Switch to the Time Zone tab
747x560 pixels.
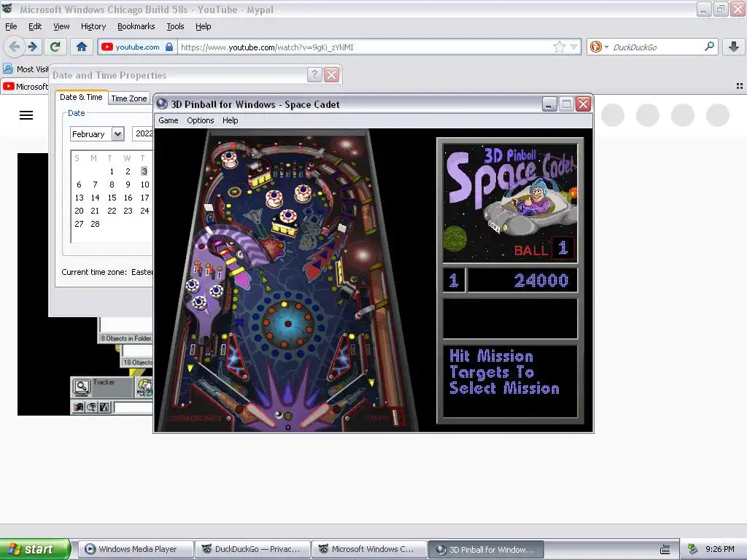(x=128, y=98)
